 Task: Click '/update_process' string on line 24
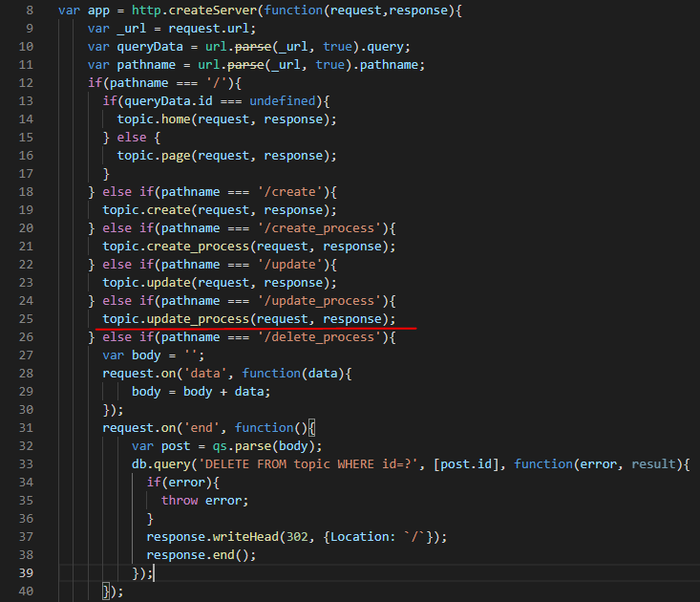coord(320,301)
